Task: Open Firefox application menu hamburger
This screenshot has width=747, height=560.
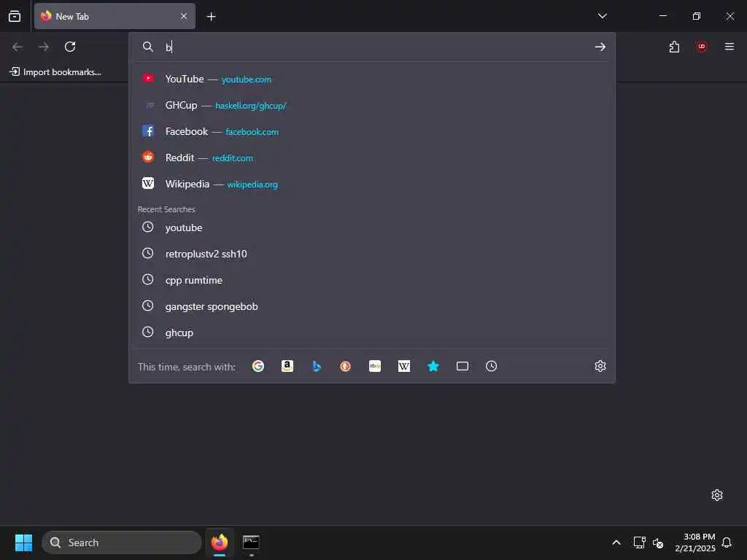Action: [x=729, y=47]
